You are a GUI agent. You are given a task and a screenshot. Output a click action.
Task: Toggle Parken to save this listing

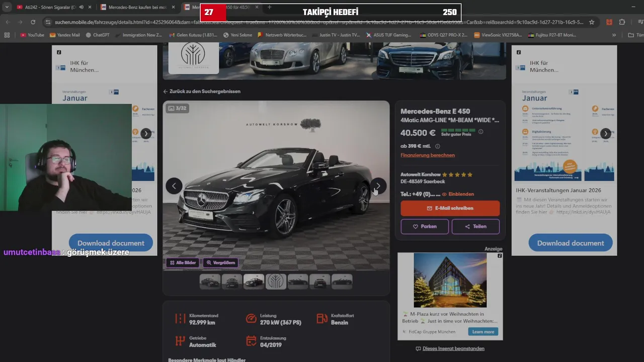[x=425, y=226]
